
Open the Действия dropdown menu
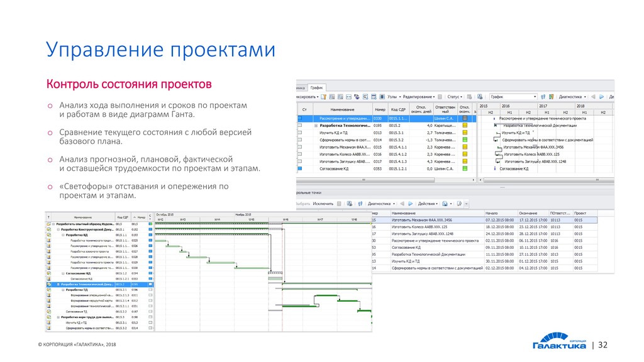[428, 204]
